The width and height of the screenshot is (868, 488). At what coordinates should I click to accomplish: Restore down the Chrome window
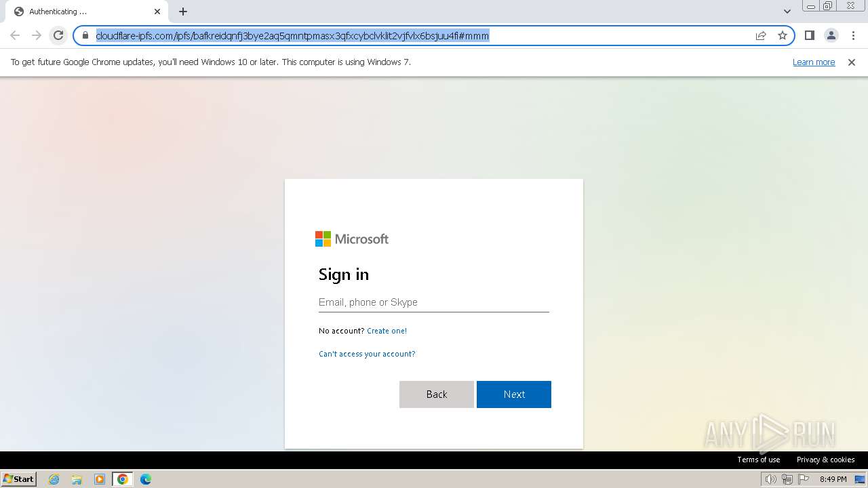(x=828, y=6)
